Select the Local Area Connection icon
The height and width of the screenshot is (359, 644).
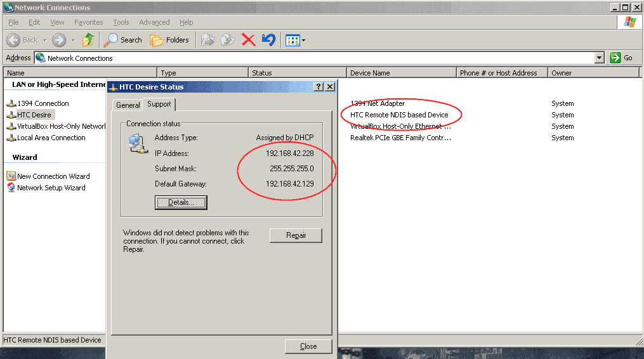tap(11, 138)
